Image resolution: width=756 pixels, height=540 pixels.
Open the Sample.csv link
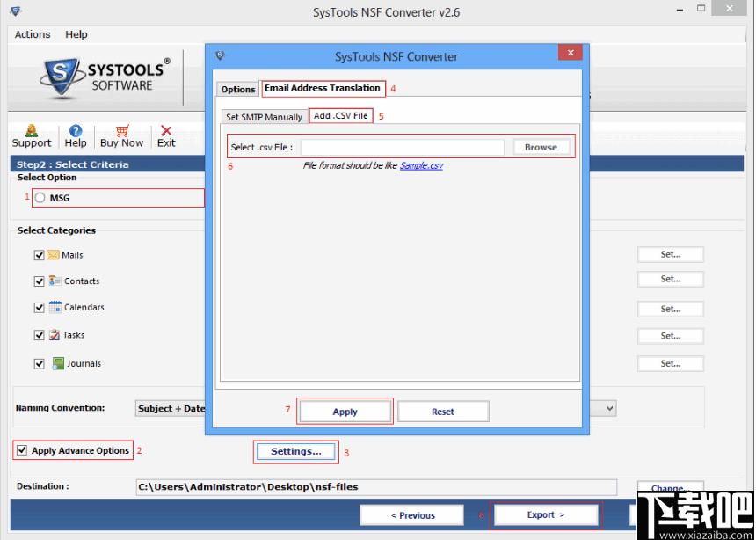[x=421, y=165]
